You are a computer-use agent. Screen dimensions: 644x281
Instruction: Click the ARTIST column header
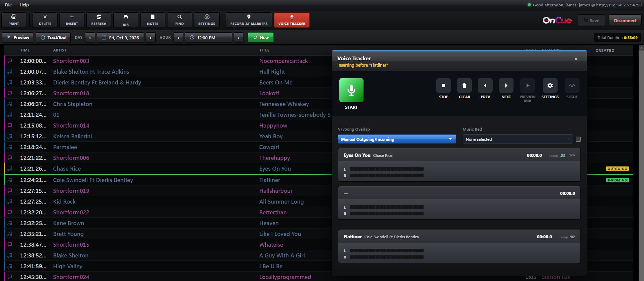coord(60,50)
